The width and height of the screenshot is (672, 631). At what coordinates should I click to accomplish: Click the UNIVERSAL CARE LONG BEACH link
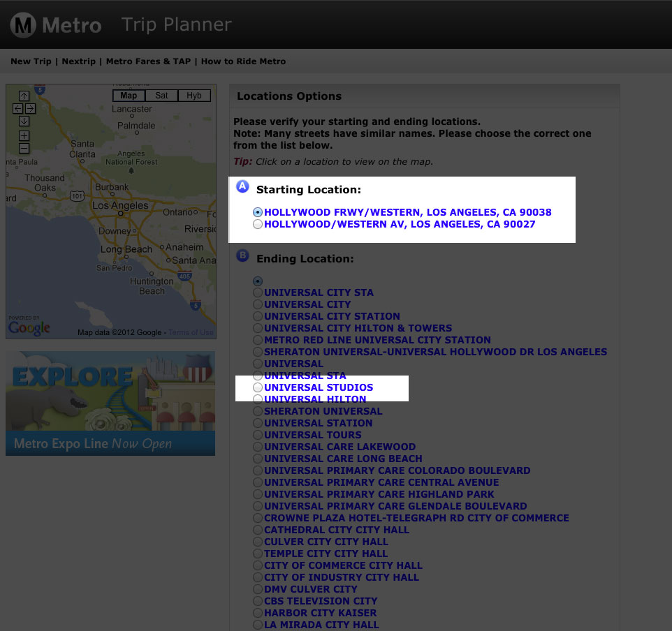coord(343,459)
